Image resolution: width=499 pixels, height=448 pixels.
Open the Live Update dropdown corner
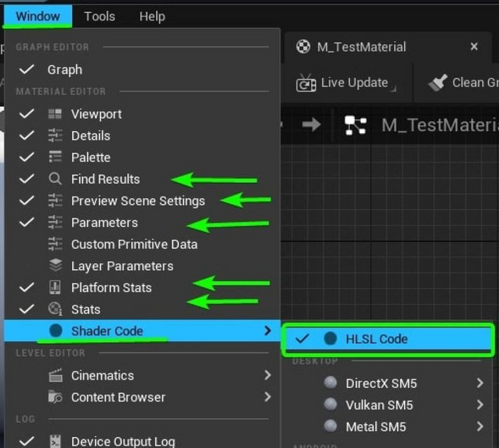pyautogui.click(x=393, y=89)
